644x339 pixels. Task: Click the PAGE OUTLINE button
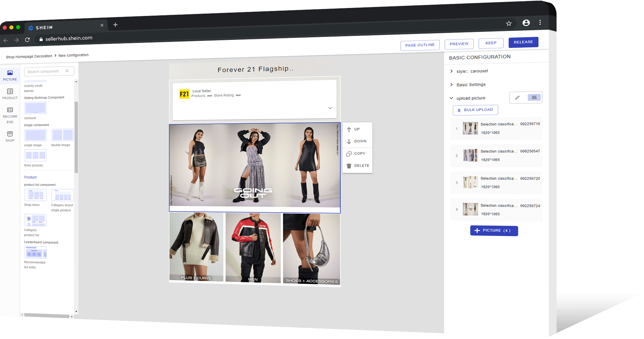(x=420, y=45)
